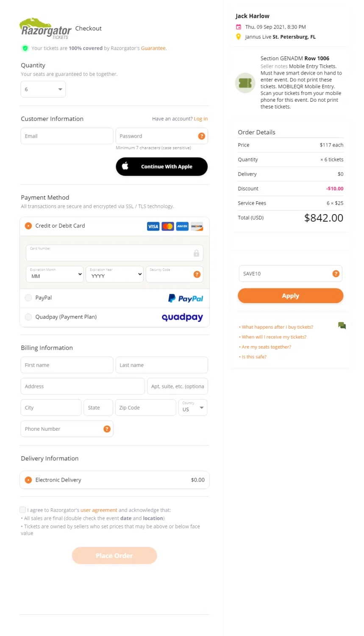Open 'Is this safe?' FAQ link
This screenshot has height=636, width=364.
[254, 357]
